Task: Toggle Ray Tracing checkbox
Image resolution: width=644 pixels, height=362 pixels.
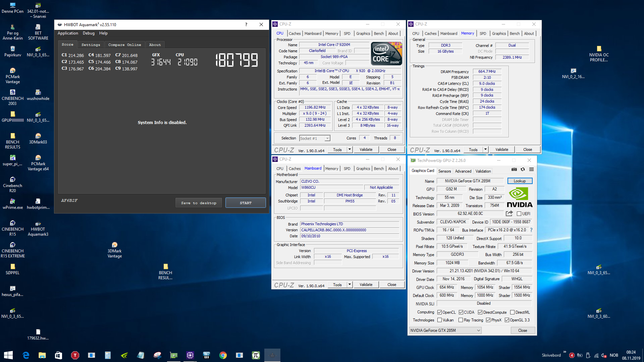Action: [x=461, y=320]
